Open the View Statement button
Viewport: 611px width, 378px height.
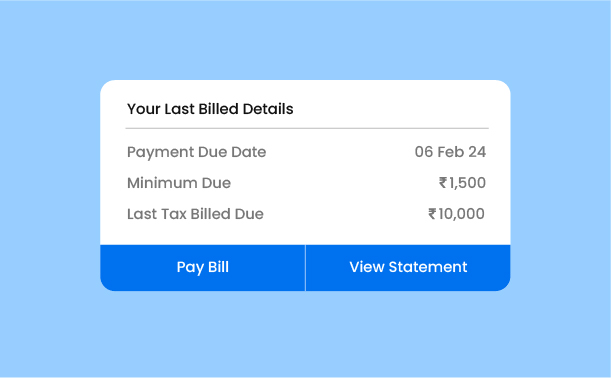pos(408,268)
